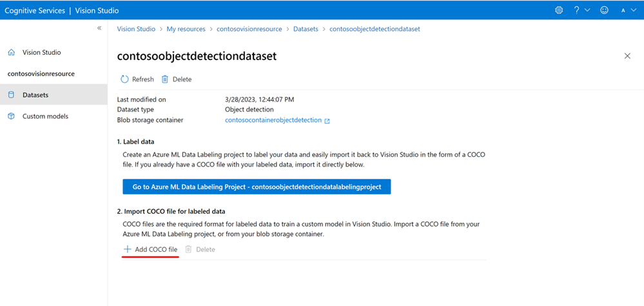Go to Azure ML Data Labeling Project
Screen dimensions: 644x306
point(257,187)
